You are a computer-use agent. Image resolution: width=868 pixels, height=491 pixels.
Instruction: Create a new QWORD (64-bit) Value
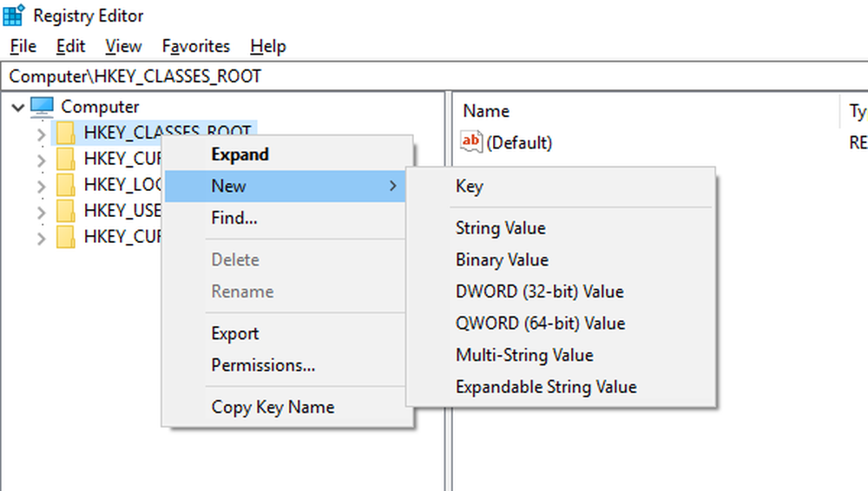(561, 324)
